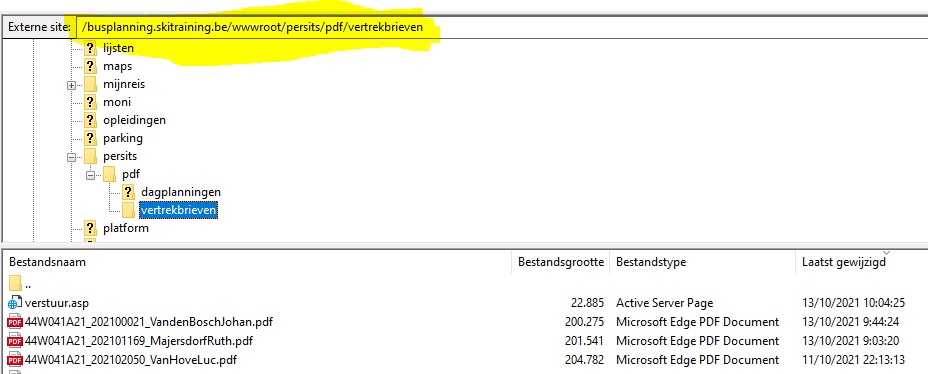This screenshot has height=374, width=928.
Task: Click file size 201.541 cell
Action: 585,341
